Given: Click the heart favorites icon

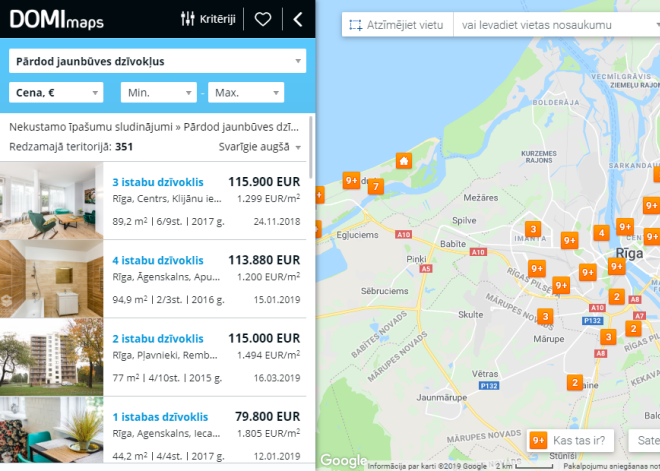Looking at the screenshot, I should click(263, 19).
